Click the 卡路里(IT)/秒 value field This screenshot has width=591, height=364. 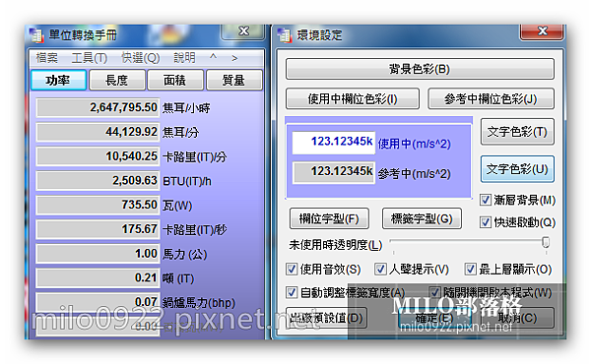pos(98,229)
